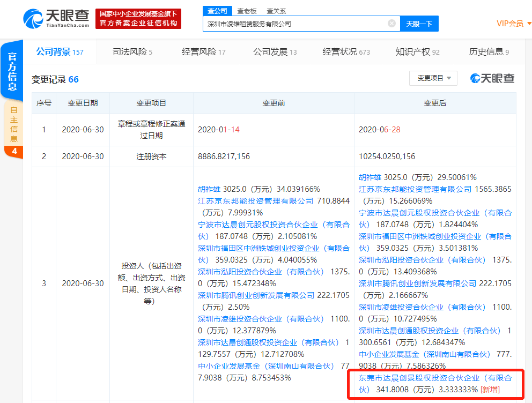The image size is (532, 403).
Task: Expand the 变更项目 filter dropdown
Action: pyautogui.click(x=433, y=78)
